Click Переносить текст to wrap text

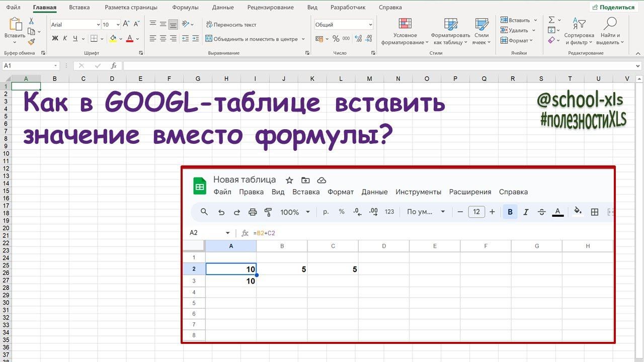231,24
